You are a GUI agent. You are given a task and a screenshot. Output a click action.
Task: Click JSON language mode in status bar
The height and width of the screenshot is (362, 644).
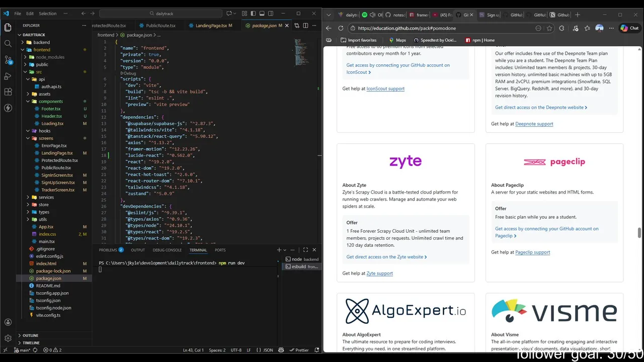265,350
